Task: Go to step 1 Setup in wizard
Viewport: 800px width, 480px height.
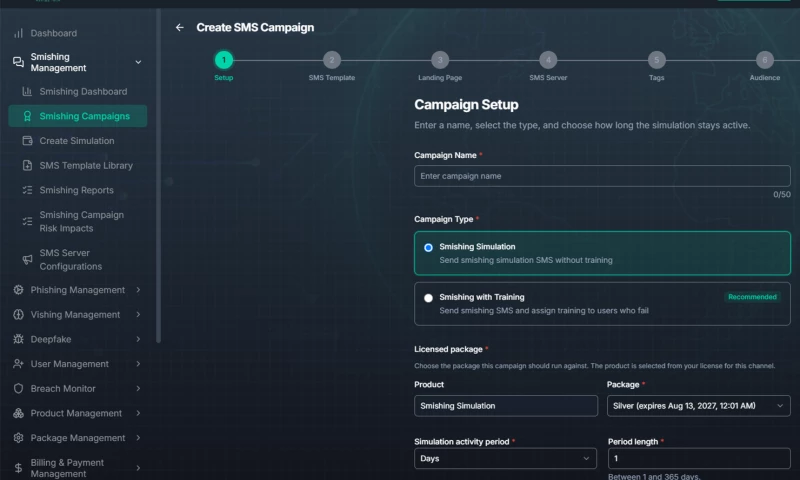Action: 223,60
